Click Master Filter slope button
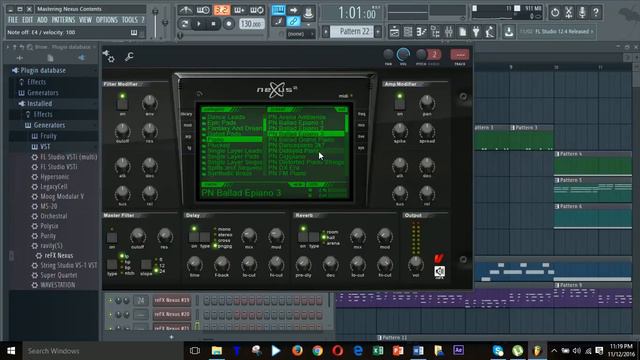Screen dimensions: 640x360 (x=146, y=265)
